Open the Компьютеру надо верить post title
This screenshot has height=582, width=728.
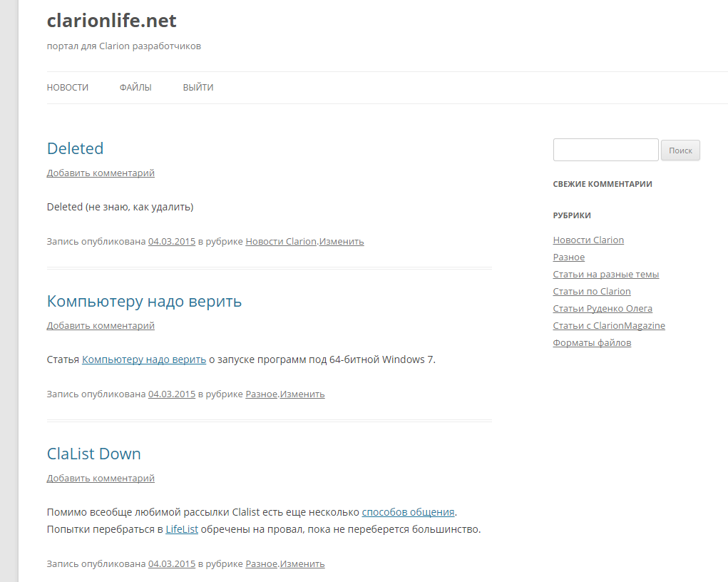point(144,301)
